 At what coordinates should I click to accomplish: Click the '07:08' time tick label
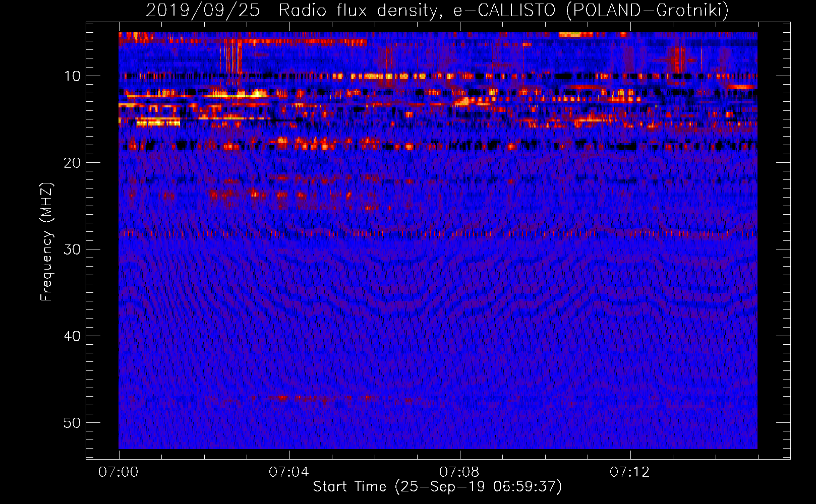point(459,472)
